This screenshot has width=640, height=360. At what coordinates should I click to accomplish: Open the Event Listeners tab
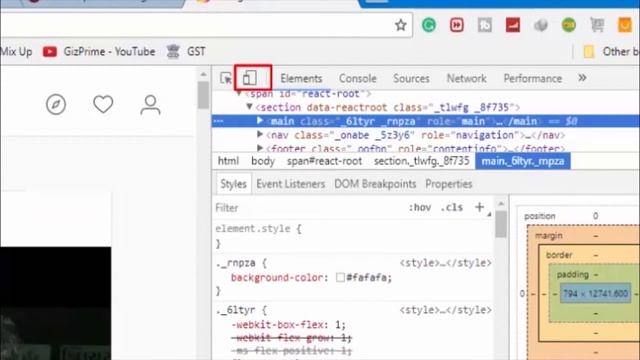tap(291, 184)
